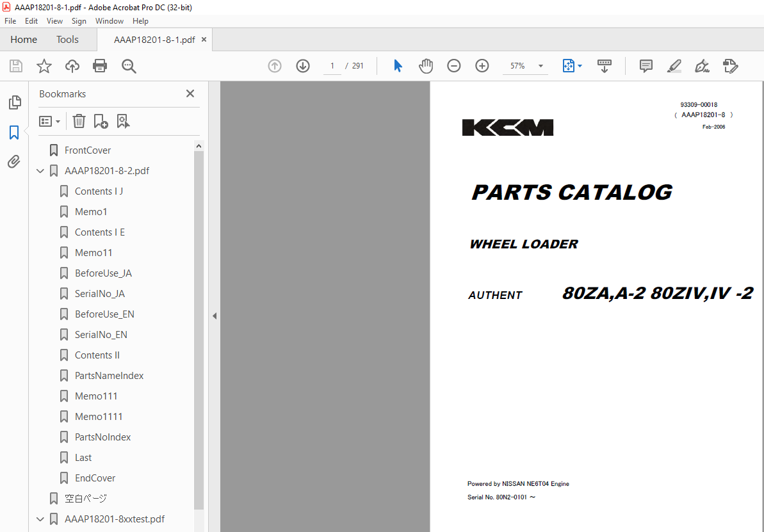Open the bookmark options dropdown menu

pyautogui.click(x=49, y=121)
